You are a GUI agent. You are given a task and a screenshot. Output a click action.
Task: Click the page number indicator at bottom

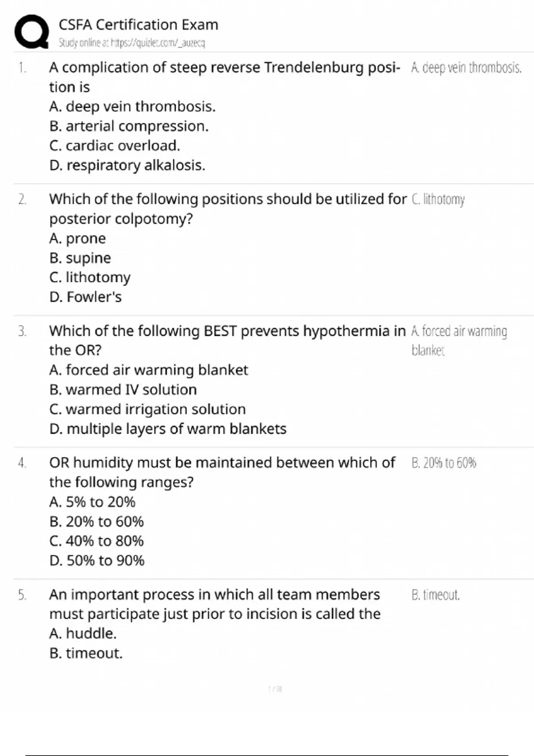pos(275,689)
